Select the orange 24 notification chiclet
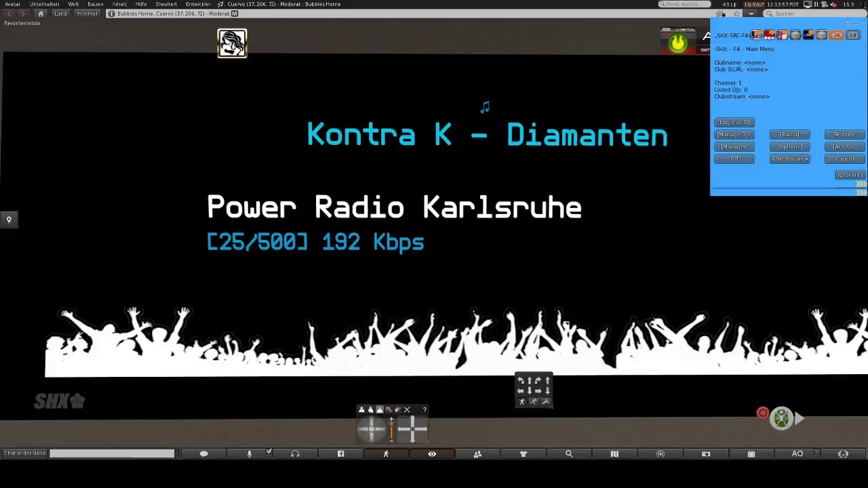The width and height of the screenshot is (868, 488). point(837,35)
